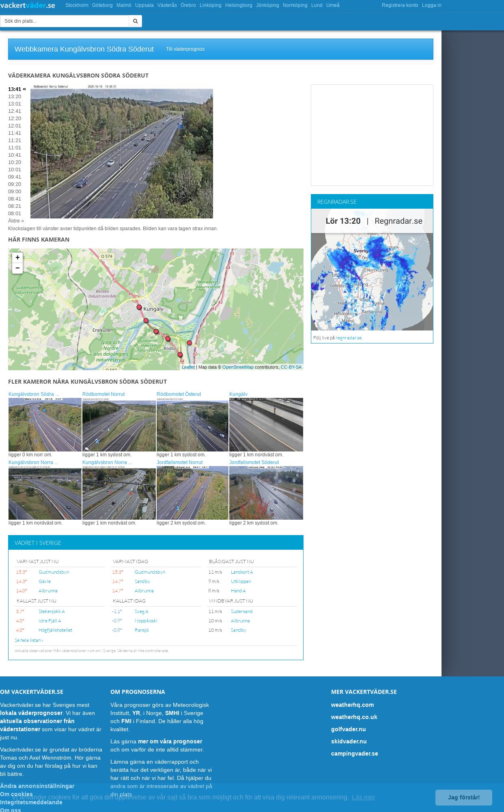Focus the 'Sök din plats' search field

(65, 21)
